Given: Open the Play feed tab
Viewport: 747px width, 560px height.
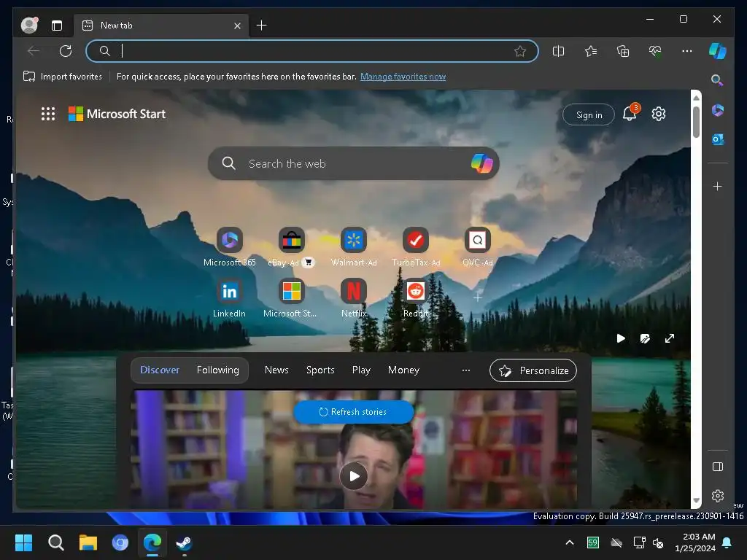Looking at the screenshot, I should [361, 370].
